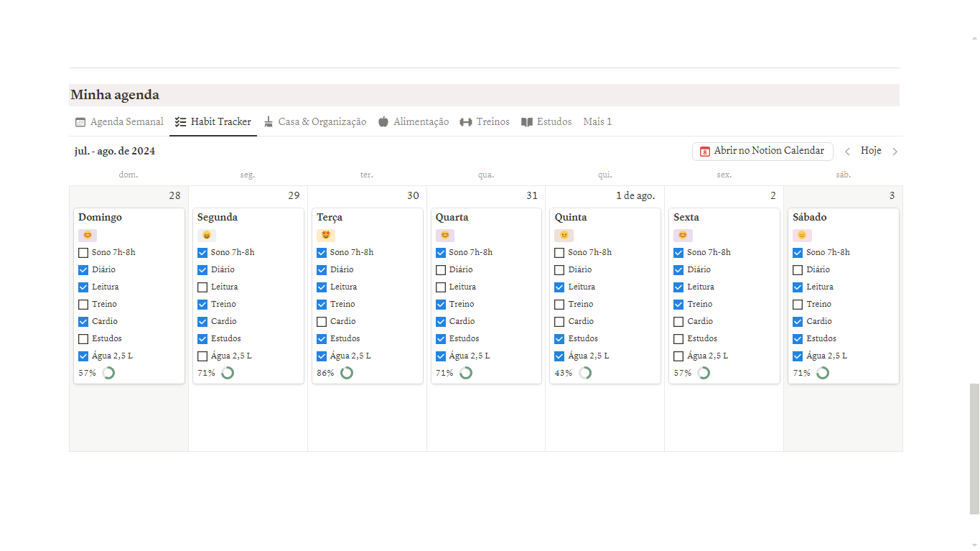Click the date cell 31
Image resolution: width=980 pixels, height=551 pixels.
click(x=531, y=196)
